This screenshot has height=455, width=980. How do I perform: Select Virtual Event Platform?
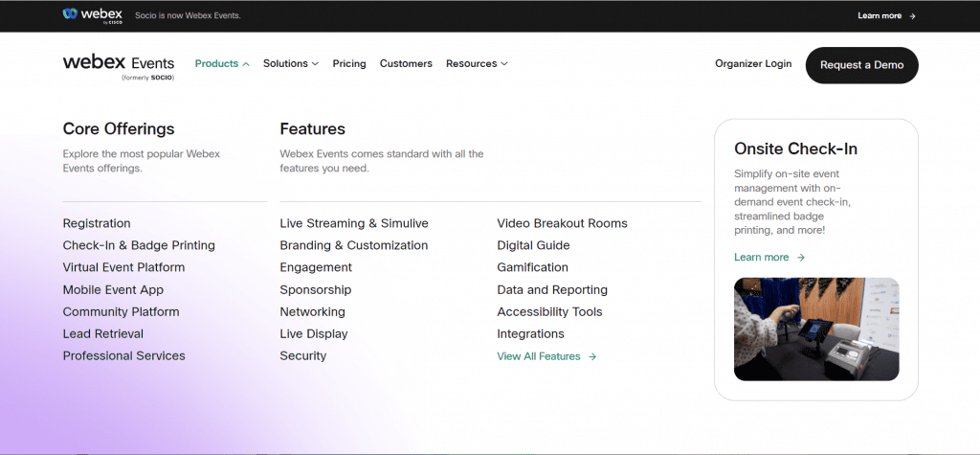[x=123, y=267]
